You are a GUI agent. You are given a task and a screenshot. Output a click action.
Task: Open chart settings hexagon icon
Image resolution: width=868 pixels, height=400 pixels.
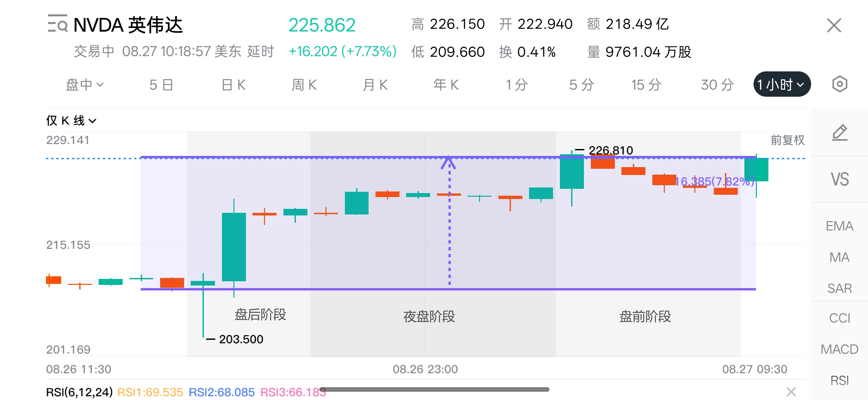[x=839, y=84]
